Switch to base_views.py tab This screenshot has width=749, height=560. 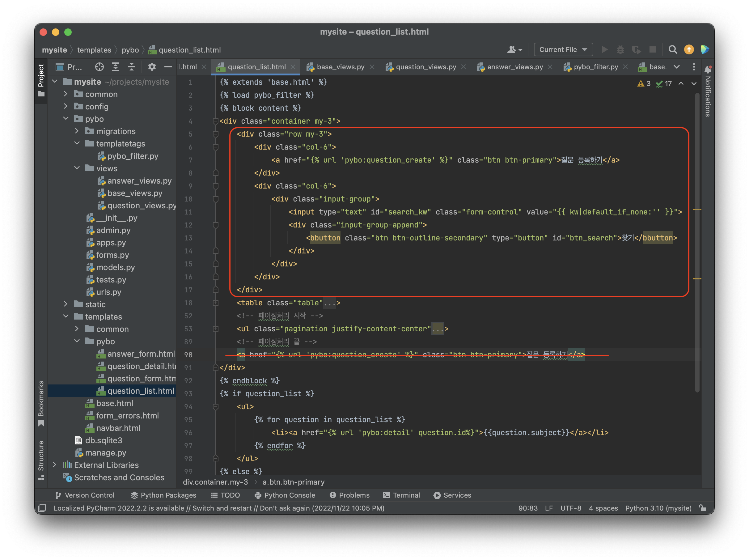coord(340,67)
